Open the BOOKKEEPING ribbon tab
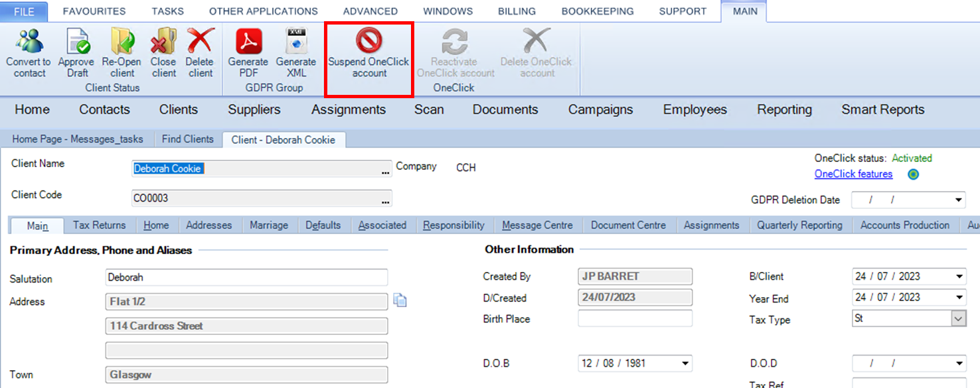 pyautogui.click(x=598, y=11)
